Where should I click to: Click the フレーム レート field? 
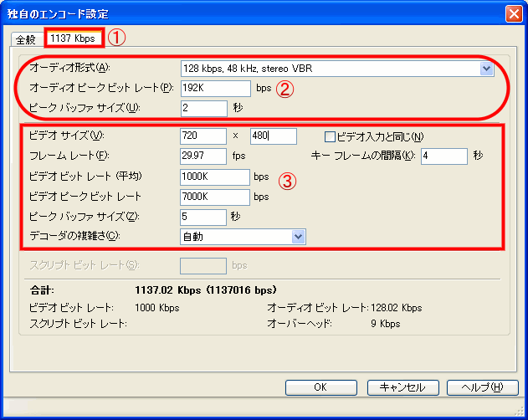pyautogui.click(x=203, y=156)
